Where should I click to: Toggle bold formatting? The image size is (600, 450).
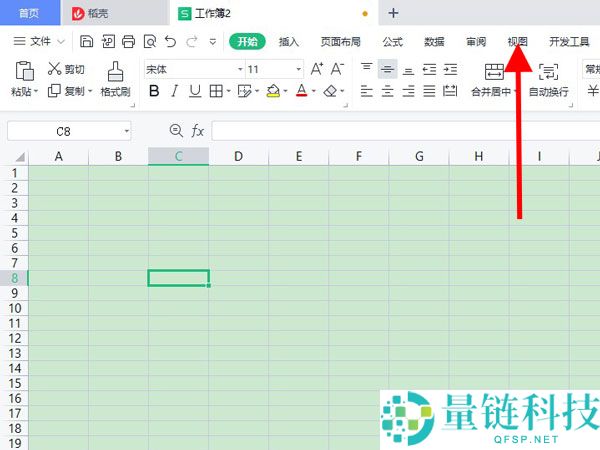pyautogui.click(x=154, y=91)
